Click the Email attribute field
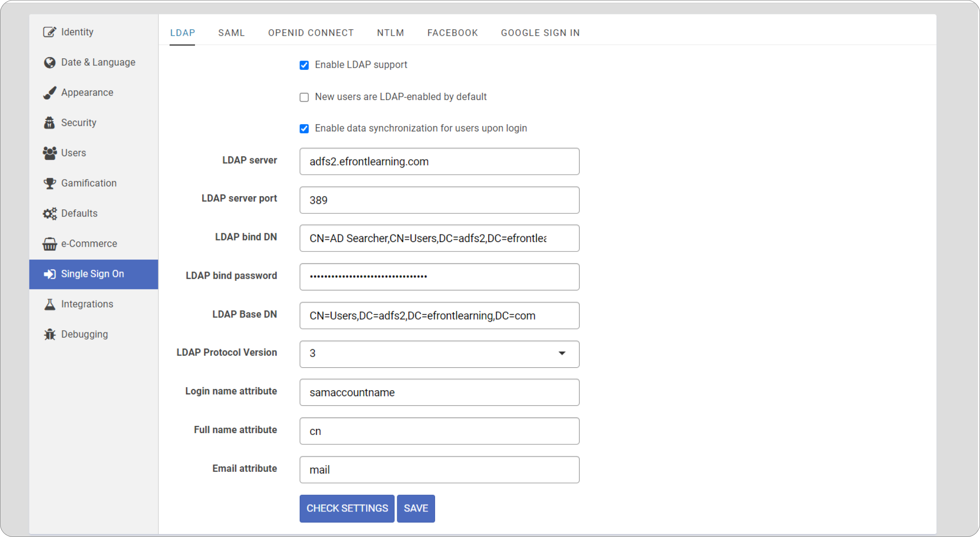 (x=439, y=470)
